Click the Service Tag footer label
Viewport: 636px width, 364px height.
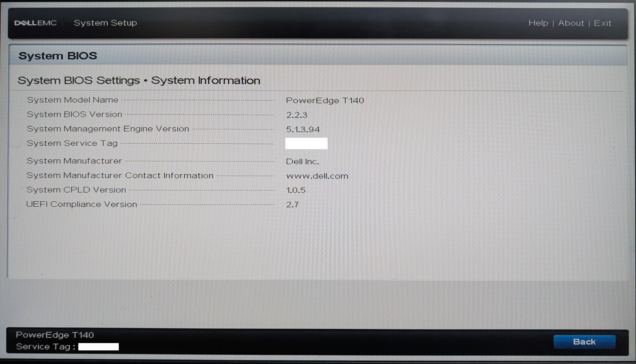(45, 347)
